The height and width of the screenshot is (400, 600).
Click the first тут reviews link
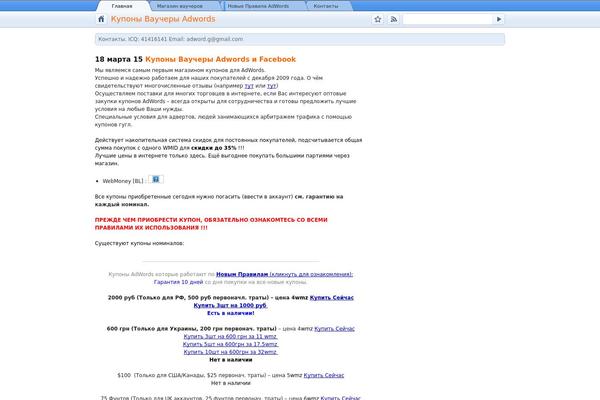point(249,86)
